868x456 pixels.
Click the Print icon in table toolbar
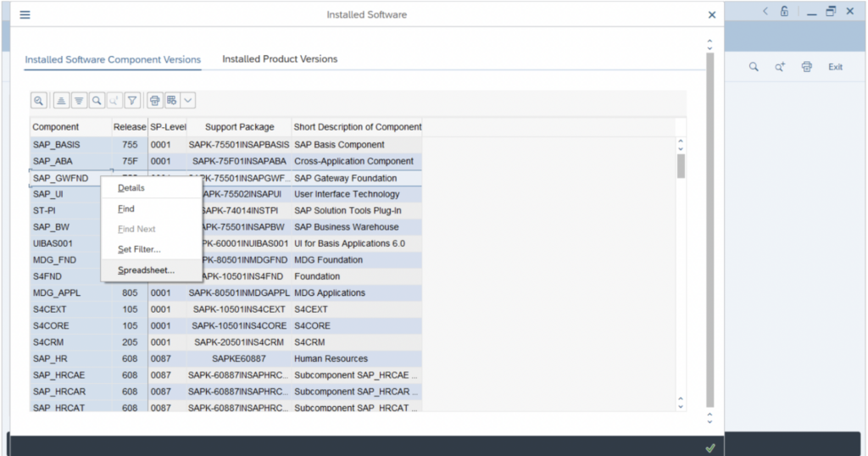154,100
